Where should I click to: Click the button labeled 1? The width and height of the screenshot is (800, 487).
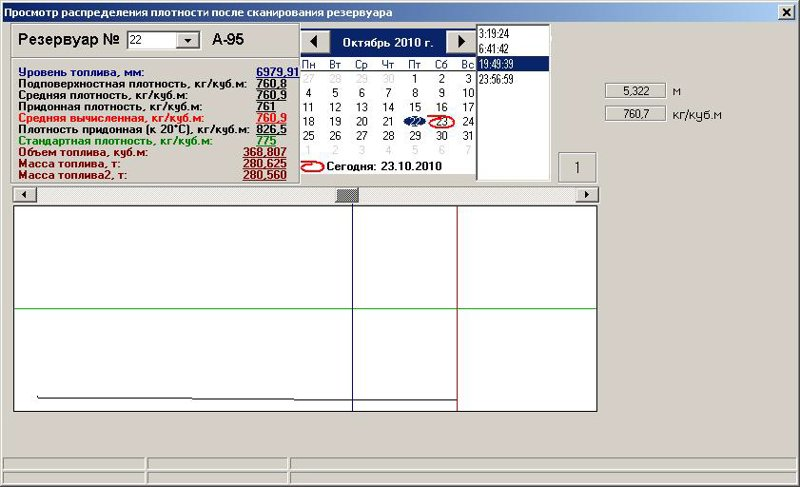click(577, 167)
